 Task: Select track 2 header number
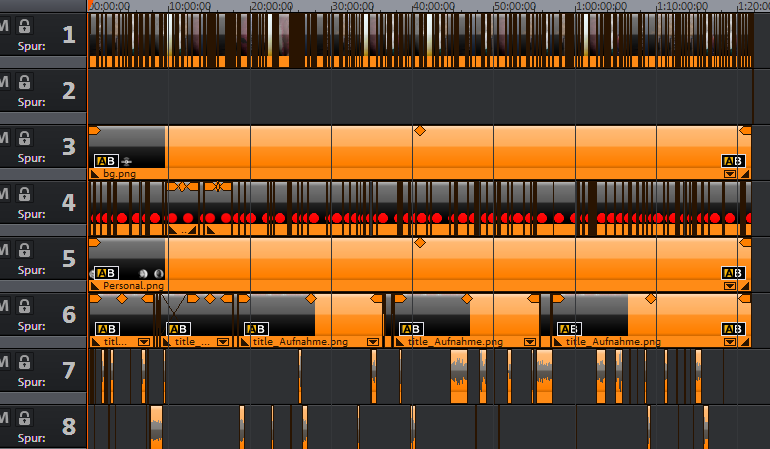point(69,92)
